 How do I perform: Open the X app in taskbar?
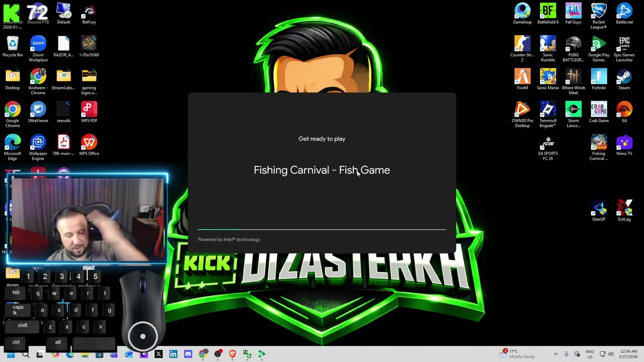point(158,354)
